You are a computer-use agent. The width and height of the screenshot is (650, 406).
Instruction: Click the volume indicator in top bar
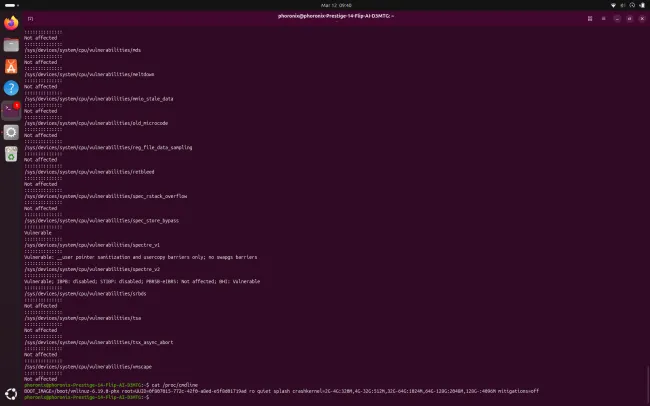click(x=623, y=5)
